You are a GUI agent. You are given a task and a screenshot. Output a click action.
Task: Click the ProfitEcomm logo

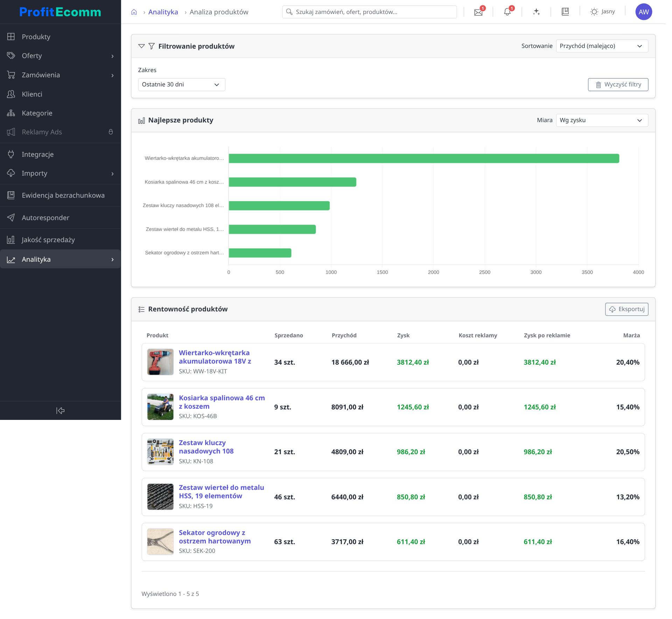tap(60, 12)
